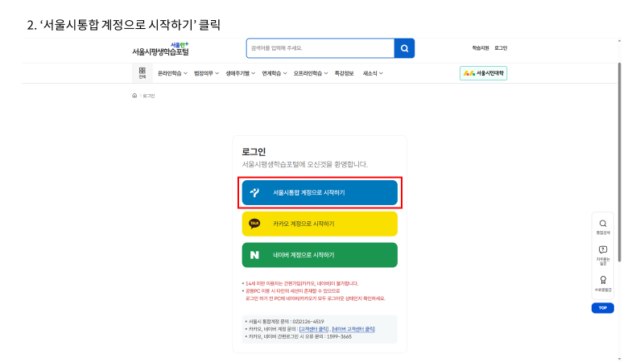Click the page vertical scrollbar thumb
This screenshot has width=644, height=362.
619,162
